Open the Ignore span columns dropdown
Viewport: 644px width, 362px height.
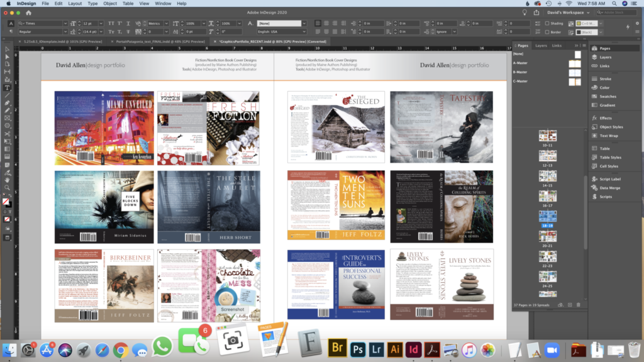pos(454,31)
